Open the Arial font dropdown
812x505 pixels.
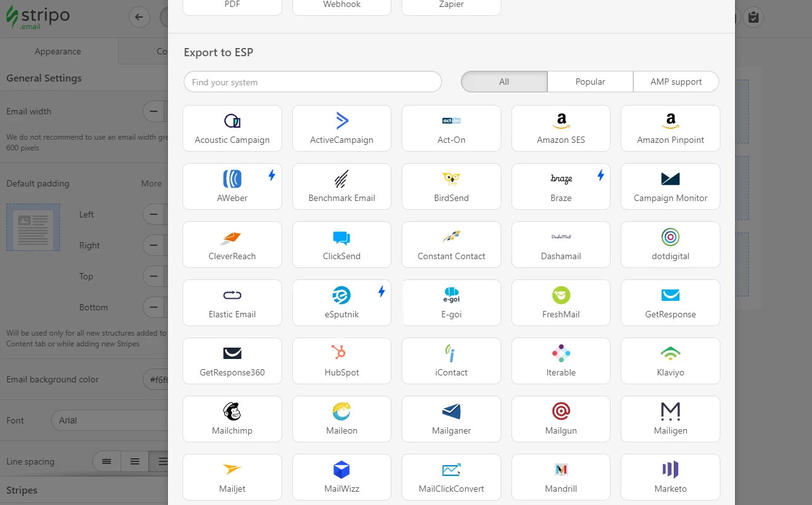(109, 420)
